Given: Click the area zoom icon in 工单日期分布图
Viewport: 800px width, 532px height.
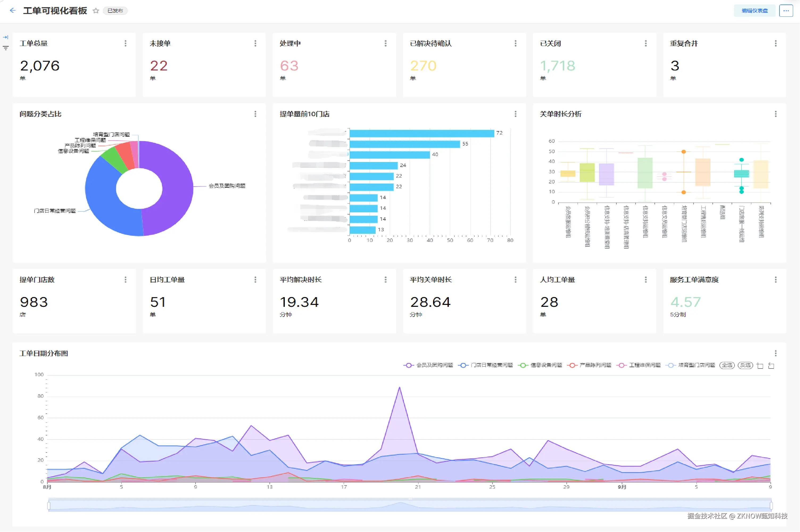Looking at the screenshot, I should [760, 365].
